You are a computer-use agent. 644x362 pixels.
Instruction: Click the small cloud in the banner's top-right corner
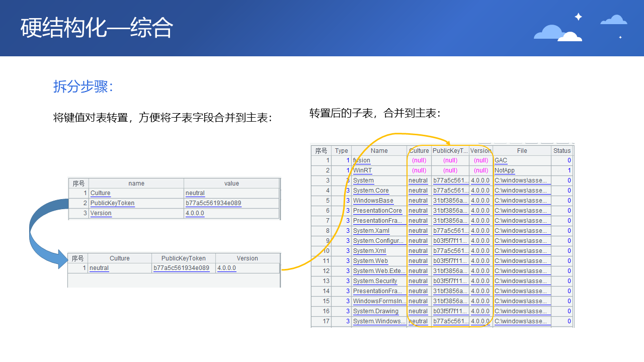(x=614, y=20)
